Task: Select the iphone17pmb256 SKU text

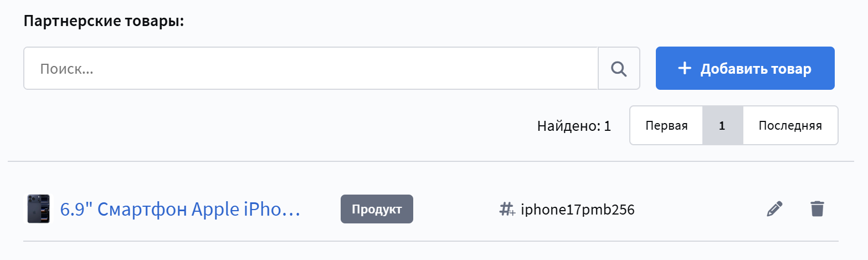Action: pos(577,210)
